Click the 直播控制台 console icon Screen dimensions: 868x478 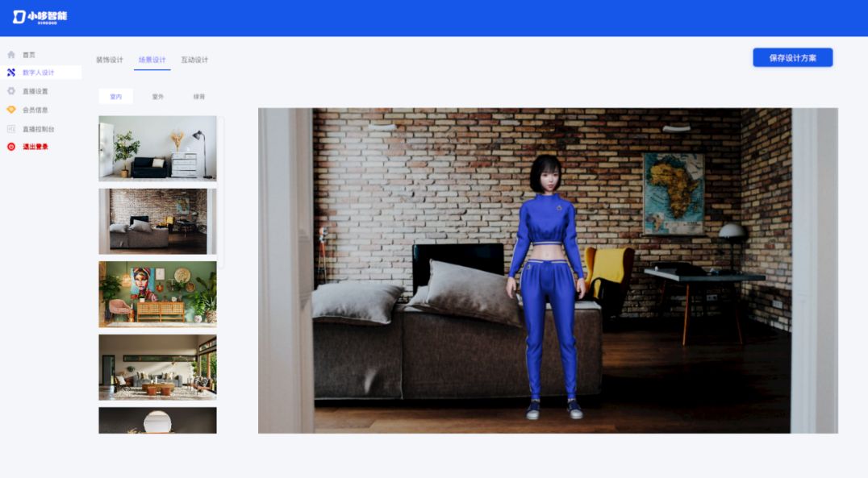point(11,129)
